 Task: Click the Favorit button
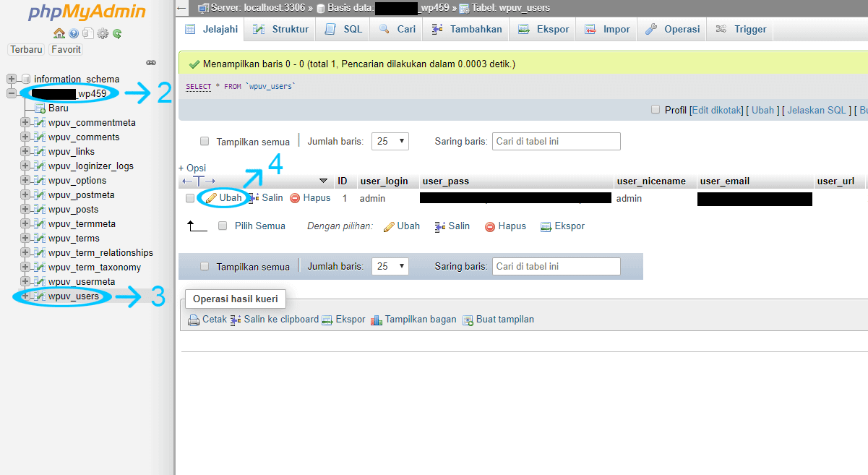[x=66, y=50]
